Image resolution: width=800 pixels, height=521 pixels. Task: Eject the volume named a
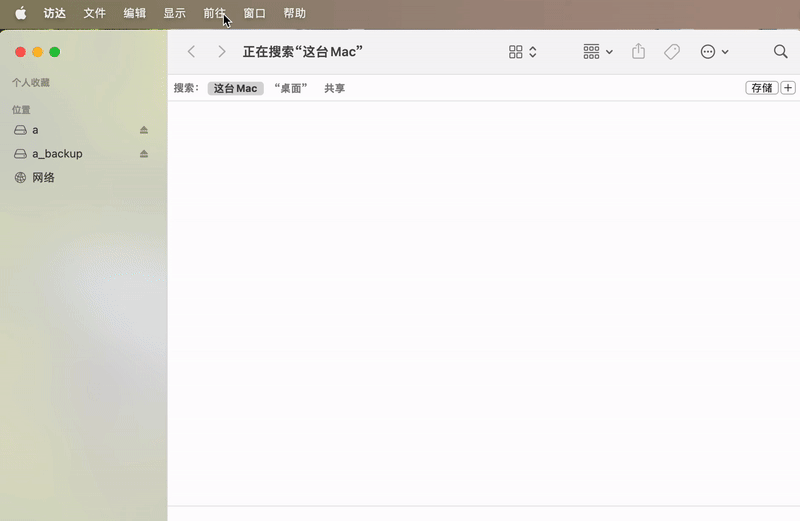point(144,130)
